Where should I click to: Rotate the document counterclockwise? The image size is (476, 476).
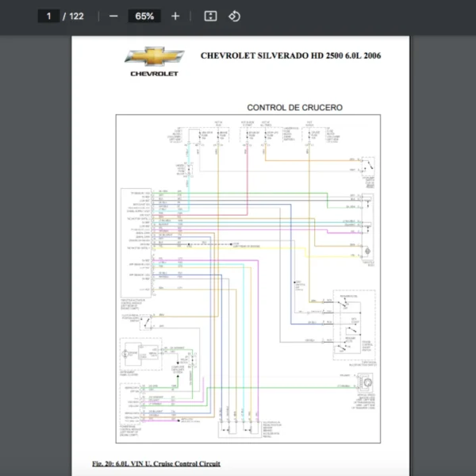pos(234,16)
